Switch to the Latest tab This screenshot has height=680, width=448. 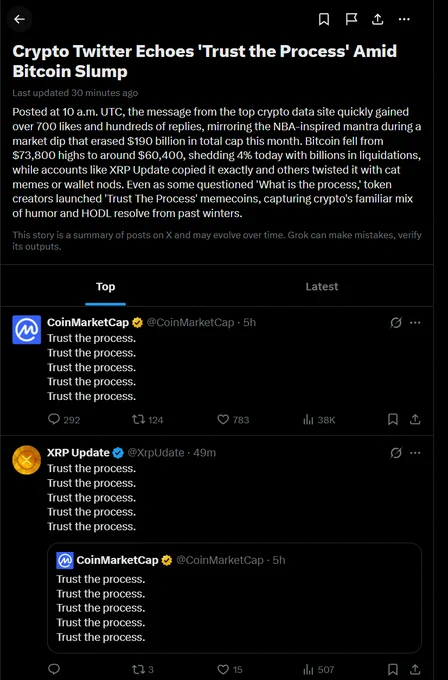321,287
